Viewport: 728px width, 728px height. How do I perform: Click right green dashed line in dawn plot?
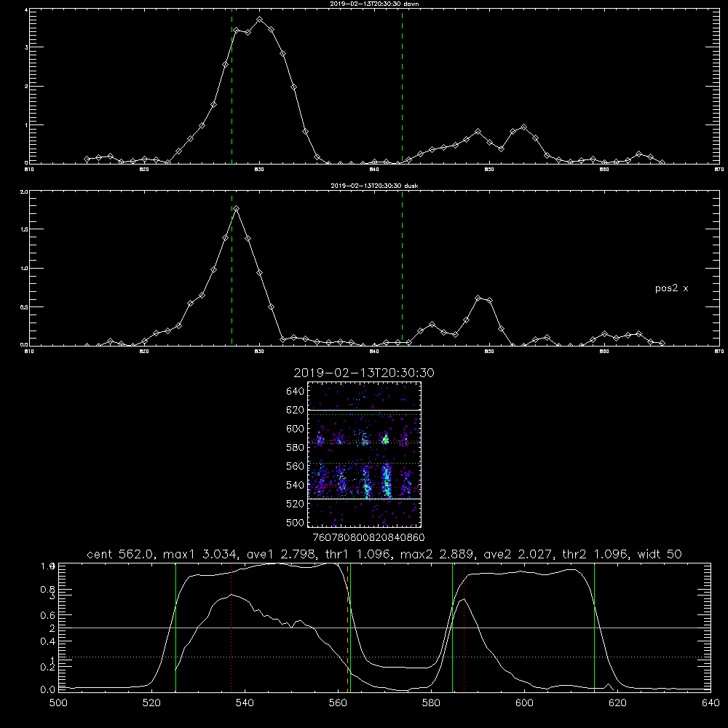tap(402, 88)
